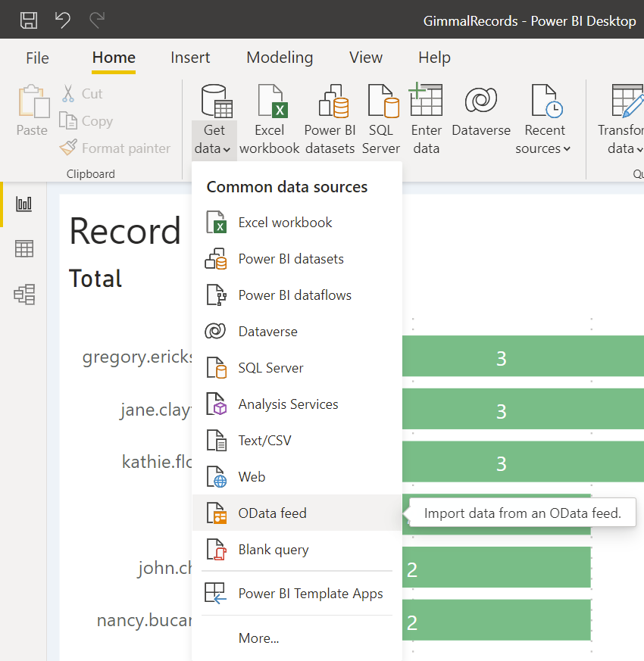Click Power BI datasets ribbon button
644x661 pixels.
330,120
